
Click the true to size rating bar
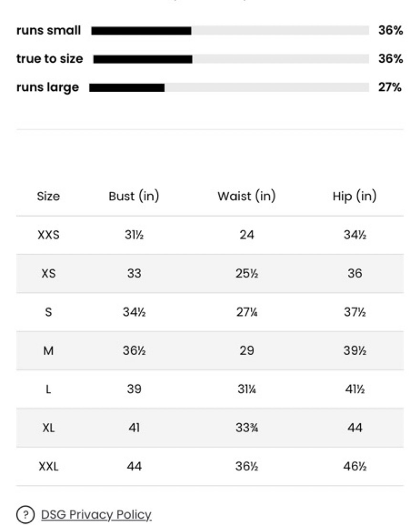point(231,59)
